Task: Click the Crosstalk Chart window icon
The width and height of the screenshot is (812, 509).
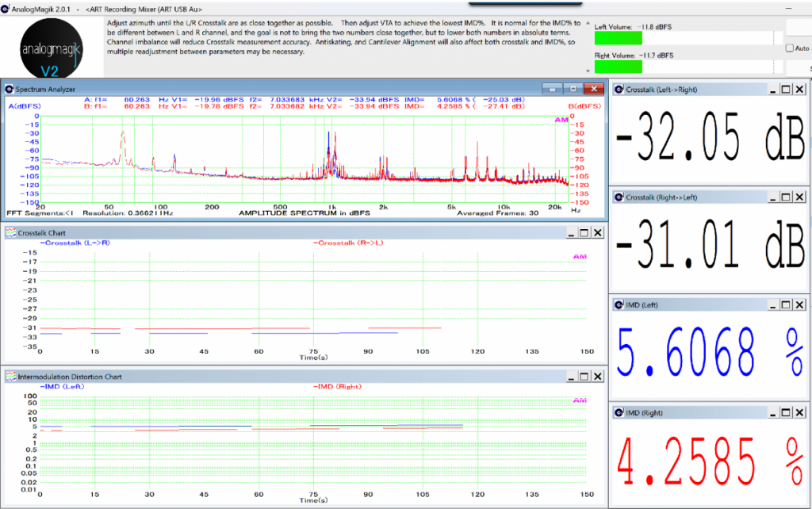Action: pyautogui.click(x=11, y=233)
